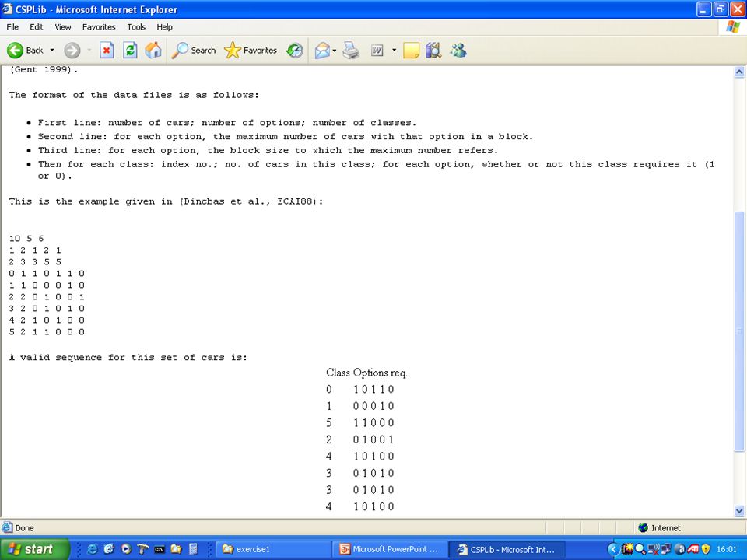Launch command prompt from Quick Launch
This screenshot has height=560, width=747.
159,549
